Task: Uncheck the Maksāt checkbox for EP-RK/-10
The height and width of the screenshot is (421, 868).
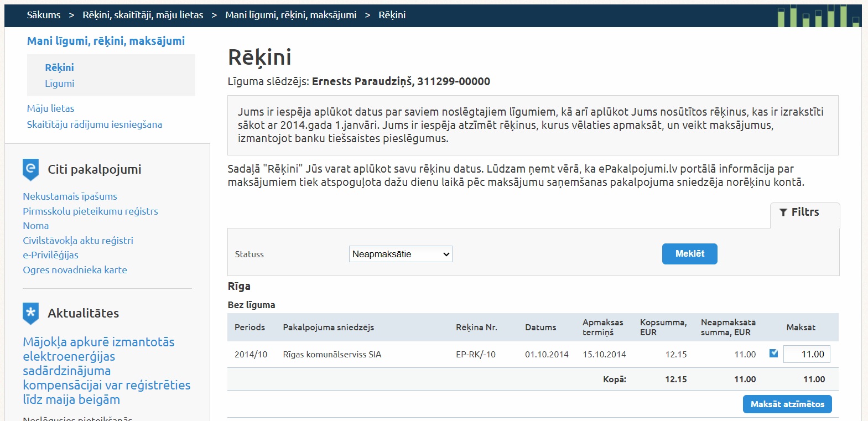Action: (773, 354)
